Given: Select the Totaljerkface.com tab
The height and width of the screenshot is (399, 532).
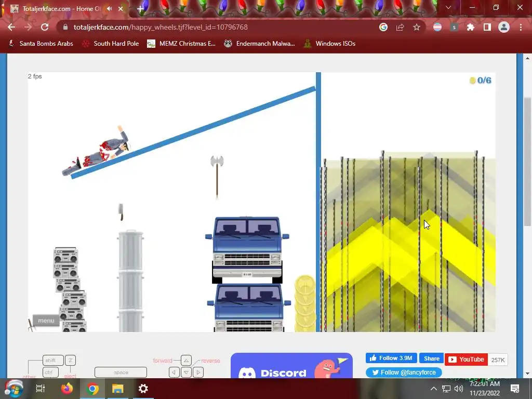Looking at the screenshot, I should coord(64,9).
